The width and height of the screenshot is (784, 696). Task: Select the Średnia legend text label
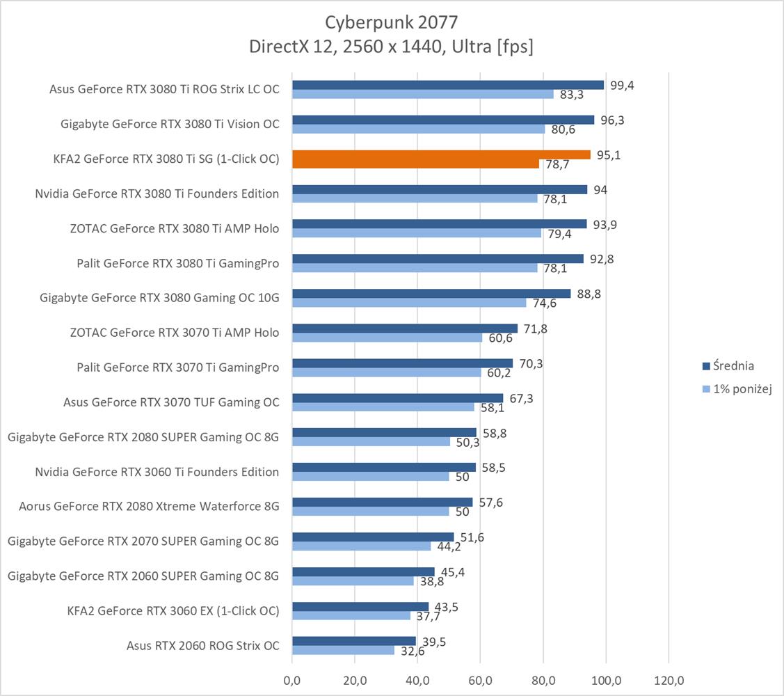(x=733, y=366)
